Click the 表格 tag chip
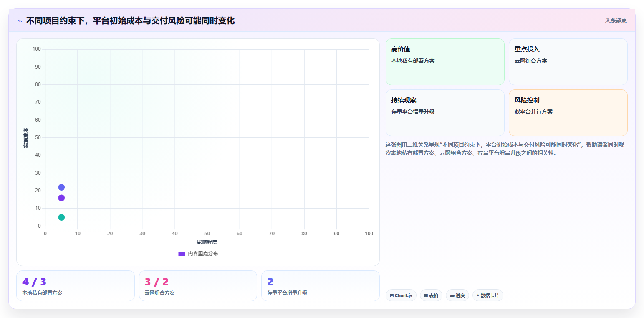The width and height of the screenshot is (644, 318). [x=431, y=295]
